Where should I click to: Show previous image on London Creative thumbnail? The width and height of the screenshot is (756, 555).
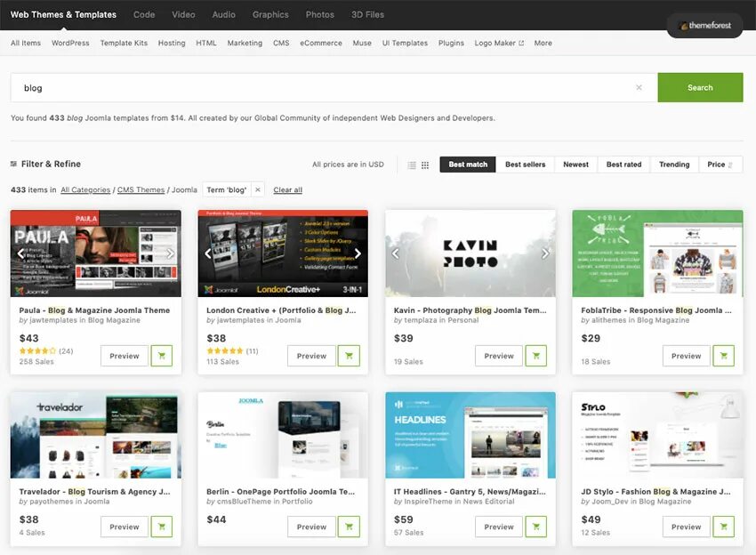[x=208, y=253]
